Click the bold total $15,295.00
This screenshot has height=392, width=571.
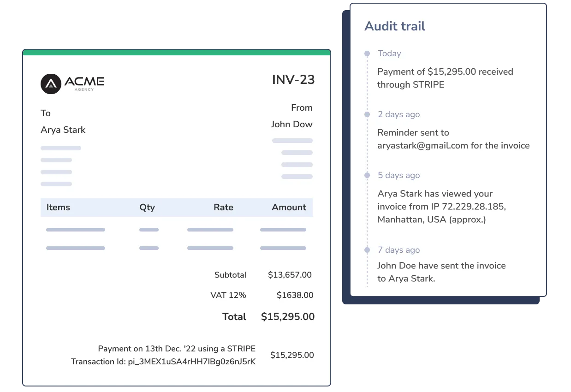click(x=288, y=317)
